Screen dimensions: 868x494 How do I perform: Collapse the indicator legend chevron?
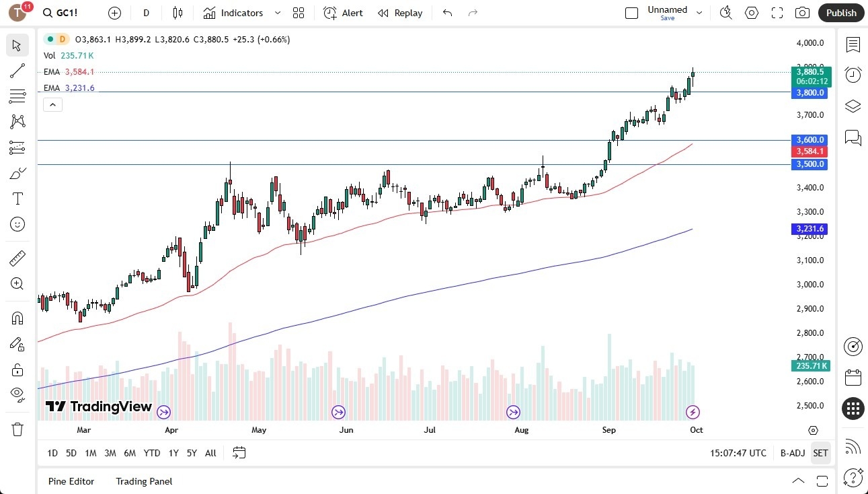52,104
